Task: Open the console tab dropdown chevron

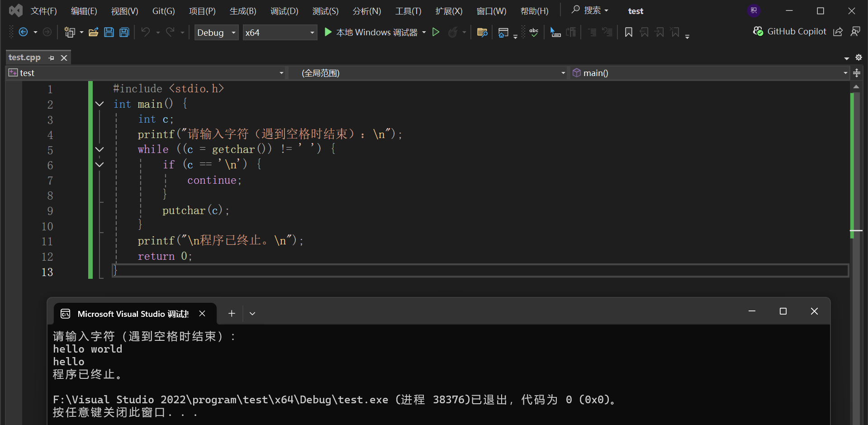Action: click(252, 314)
